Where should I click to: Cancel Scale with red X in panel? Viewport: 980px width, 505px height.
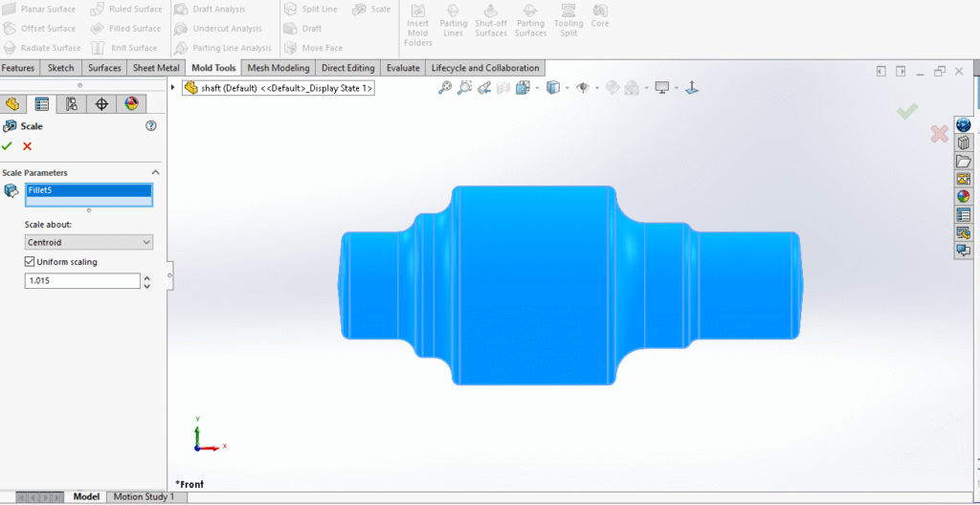pyautogui.click(x=27, y=146)
